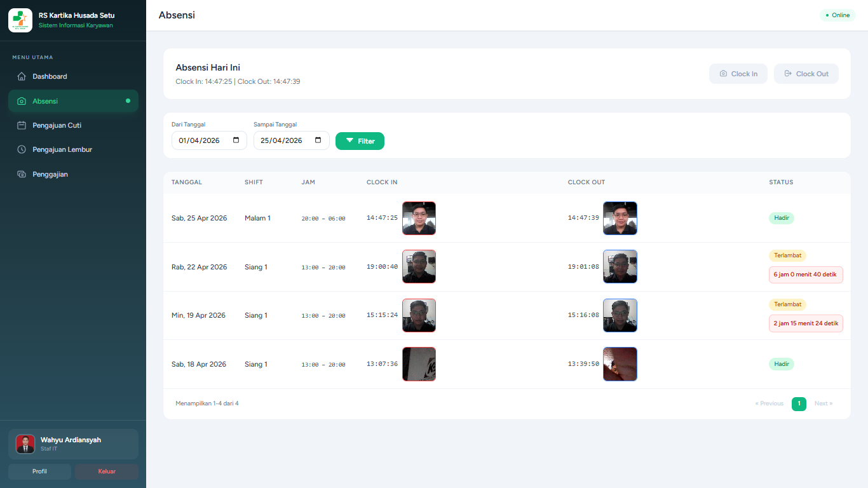Focus the Dari Tanggal date field
Image resolution: width=868 pixels, height=488 pixels.
209,140
